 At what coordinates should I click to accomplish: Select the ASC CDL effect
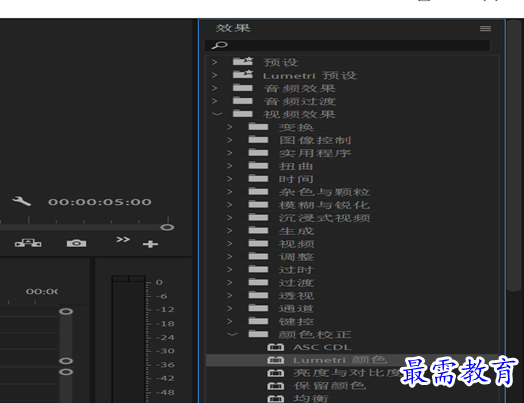click(x=322, y=348)
